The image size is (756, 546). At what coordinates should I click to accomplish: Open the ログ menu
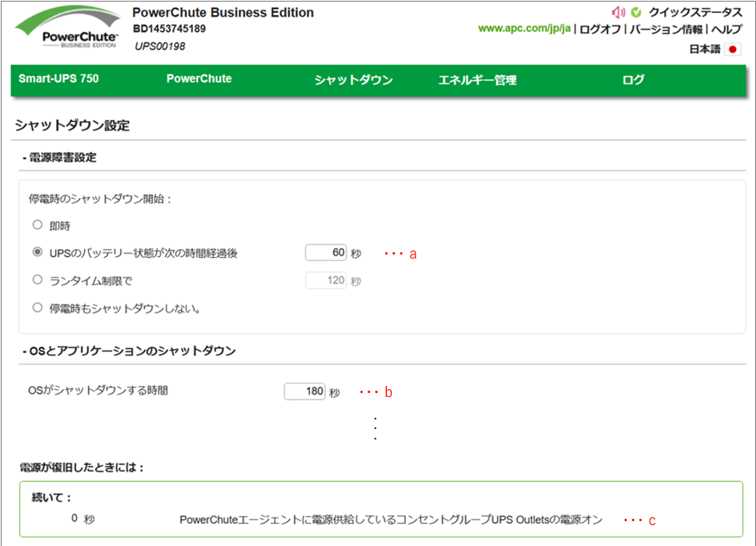(633, 80)
